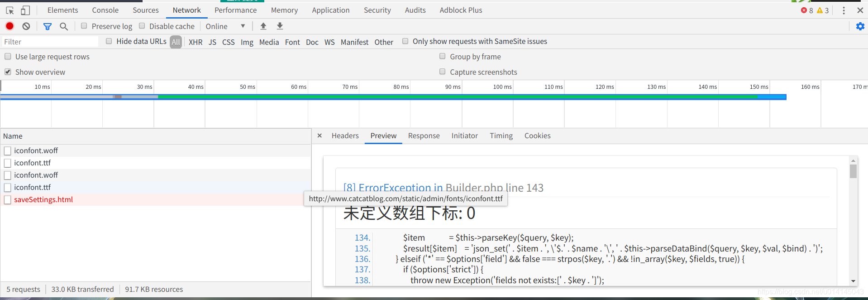The width and height of the screenshot is (868, 300).
Task: Filter requests by Img
Action: tap(247, 42)
